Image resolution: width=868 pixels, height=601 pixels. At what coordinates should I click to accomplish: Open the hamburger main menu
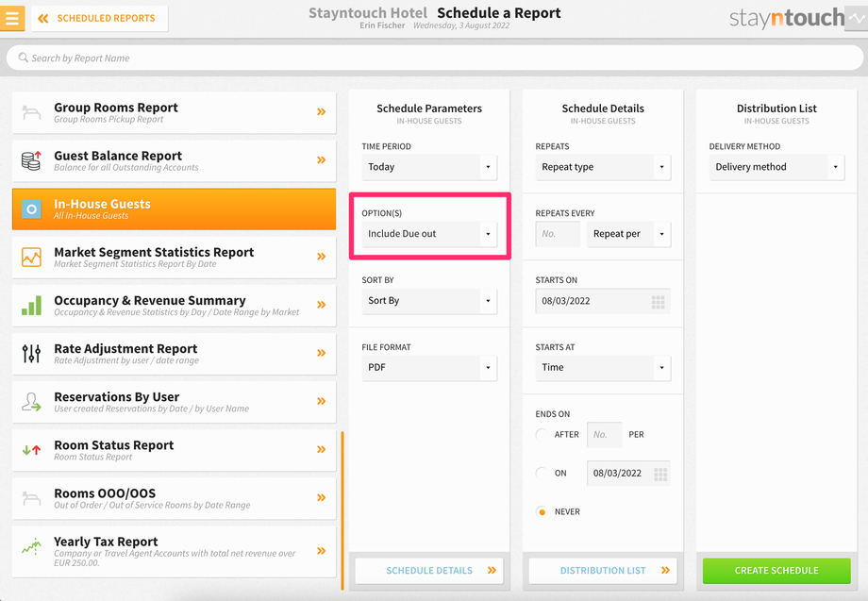11,18
